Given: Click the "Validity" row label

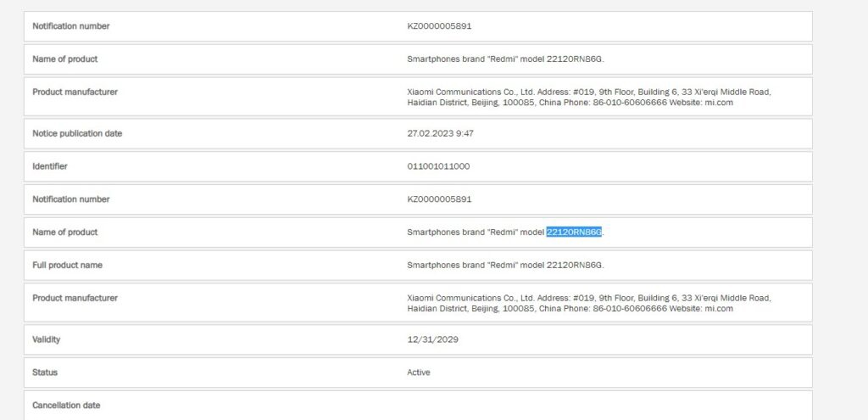Looking at the screenshot, I should pyautogui.click(x=47, y=339).
